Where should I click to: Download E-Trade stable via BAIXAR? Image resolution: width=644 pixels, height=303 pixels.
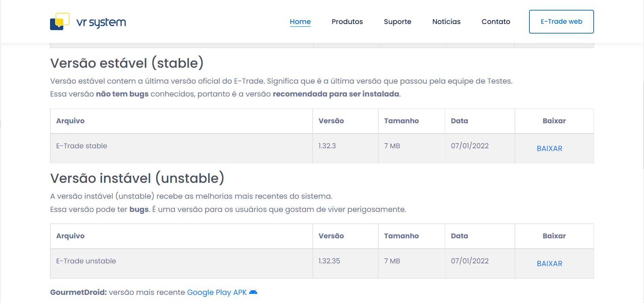[549, 149]
